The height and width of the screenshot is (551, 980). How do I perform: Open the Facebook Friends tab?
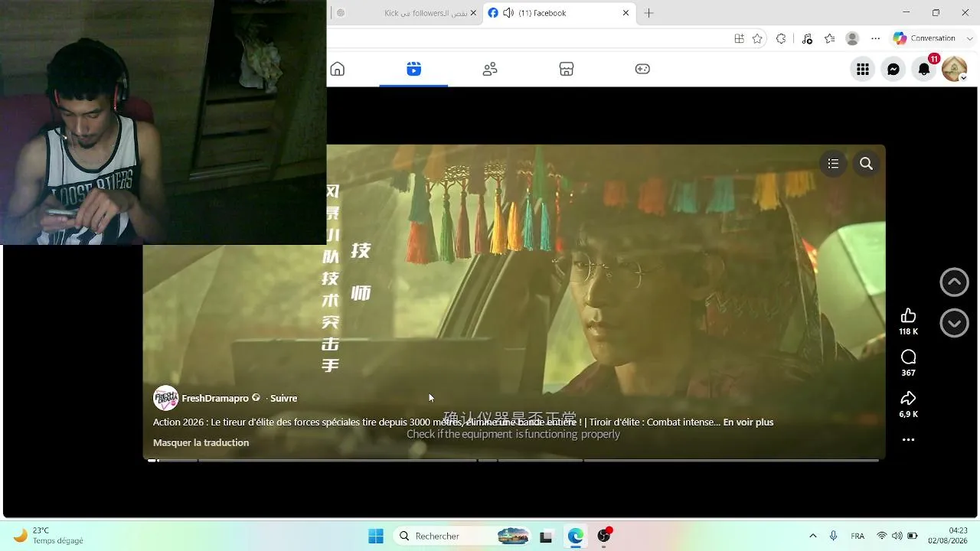click(490, 70)
